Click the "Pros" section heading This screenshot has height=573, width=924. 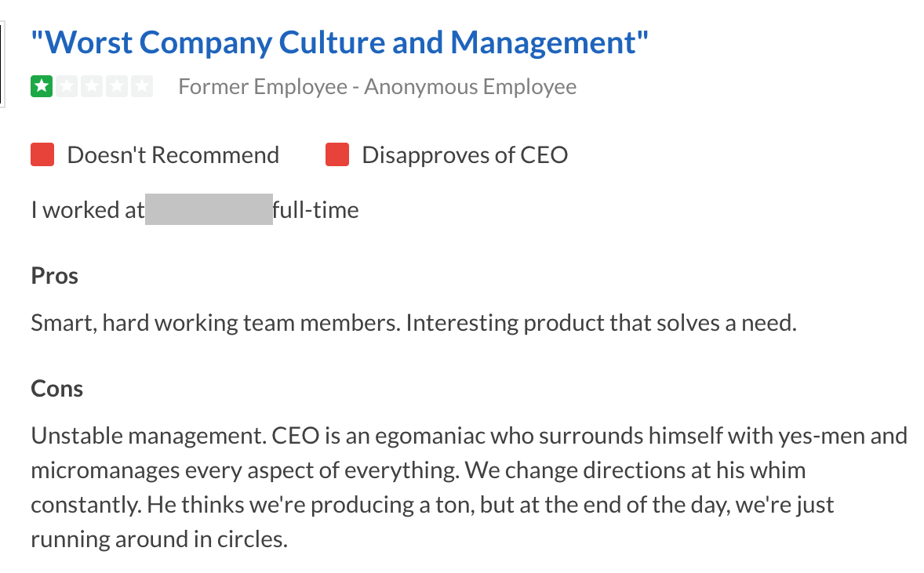pos(55,276)
